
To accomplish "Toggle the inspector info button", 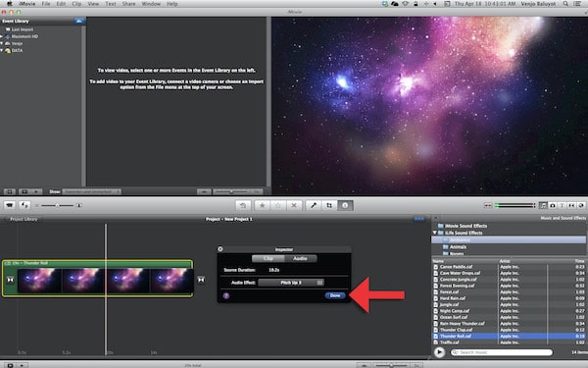I will tap(345, 205).
